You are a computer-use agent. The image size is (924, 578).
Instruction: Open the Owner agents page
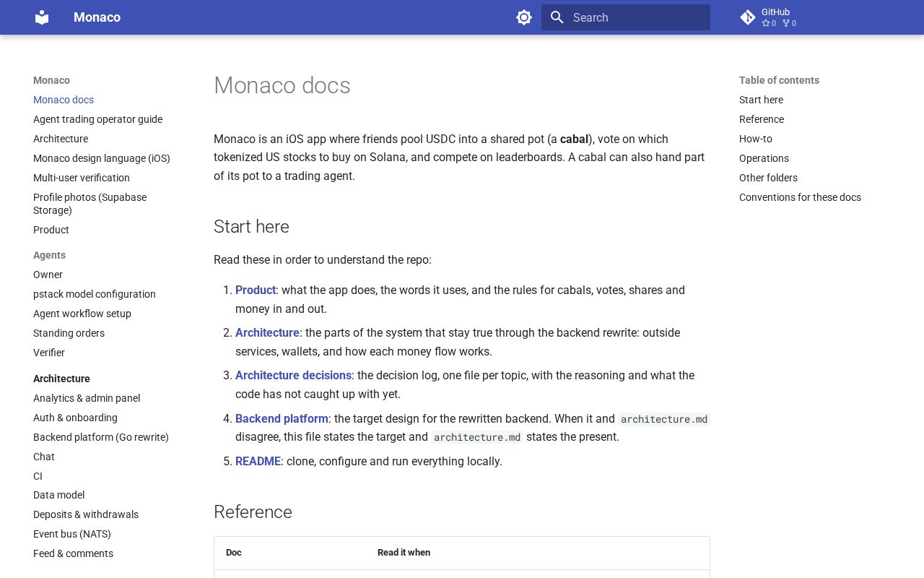point(48,275)
